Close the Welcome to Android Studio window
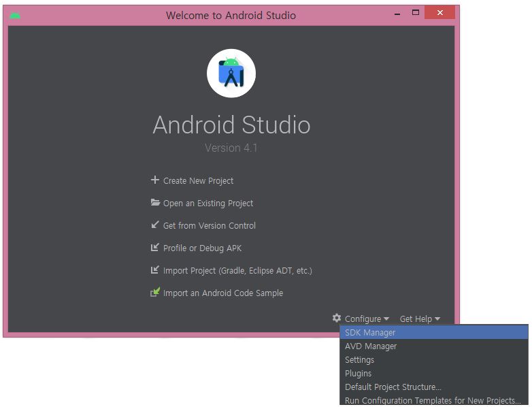 (x=439, y=12)
